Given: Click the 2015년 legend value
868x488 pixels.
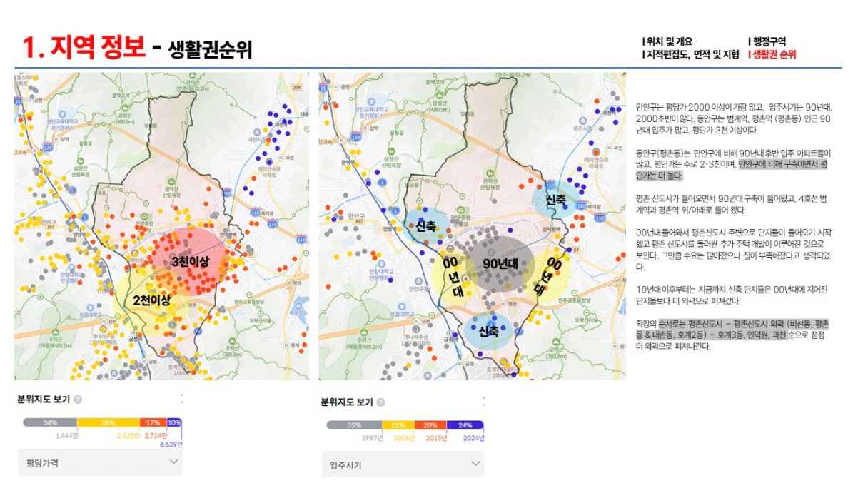Looking at the screenshot, I should 435,437.
